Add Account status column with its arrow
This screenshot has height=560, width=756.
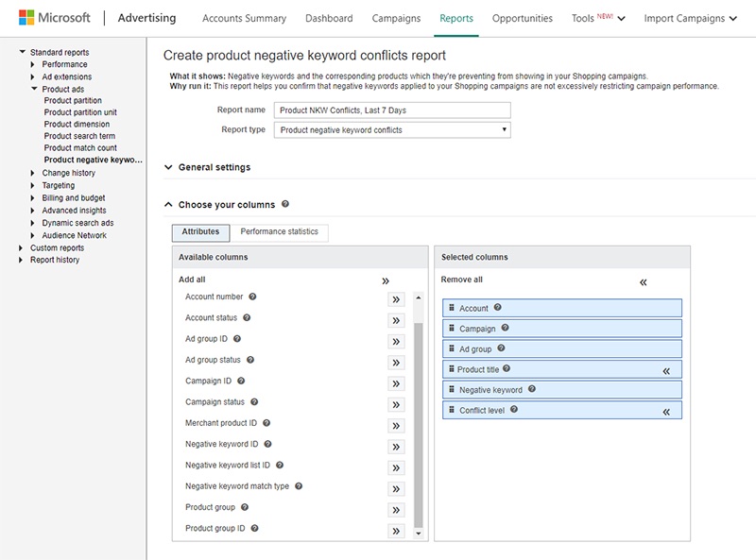[396, 320]
